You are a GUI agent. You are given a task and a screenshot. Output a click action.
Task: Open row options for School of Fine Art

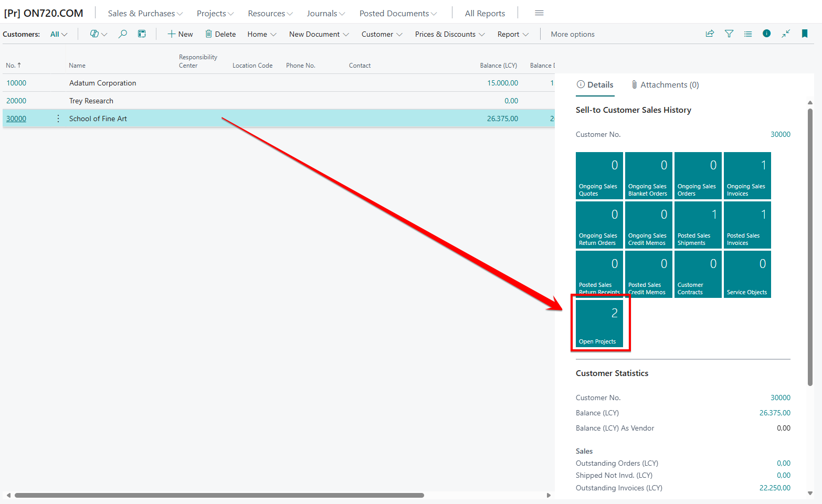(x=58, y=119)
